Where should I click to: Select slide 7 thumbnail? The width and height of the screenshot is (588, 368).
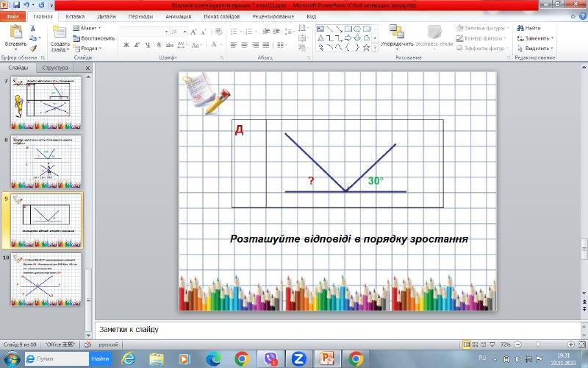click(46, 102)
